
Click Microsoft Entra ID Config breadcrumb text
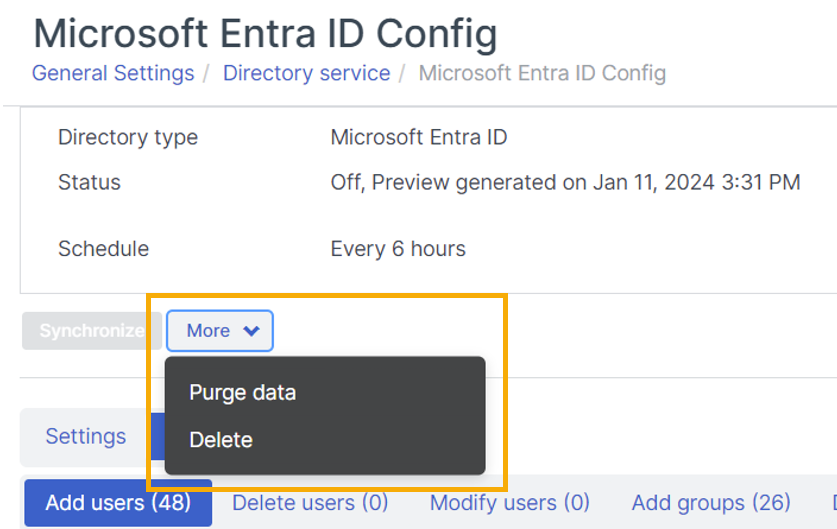pos(541,73)
